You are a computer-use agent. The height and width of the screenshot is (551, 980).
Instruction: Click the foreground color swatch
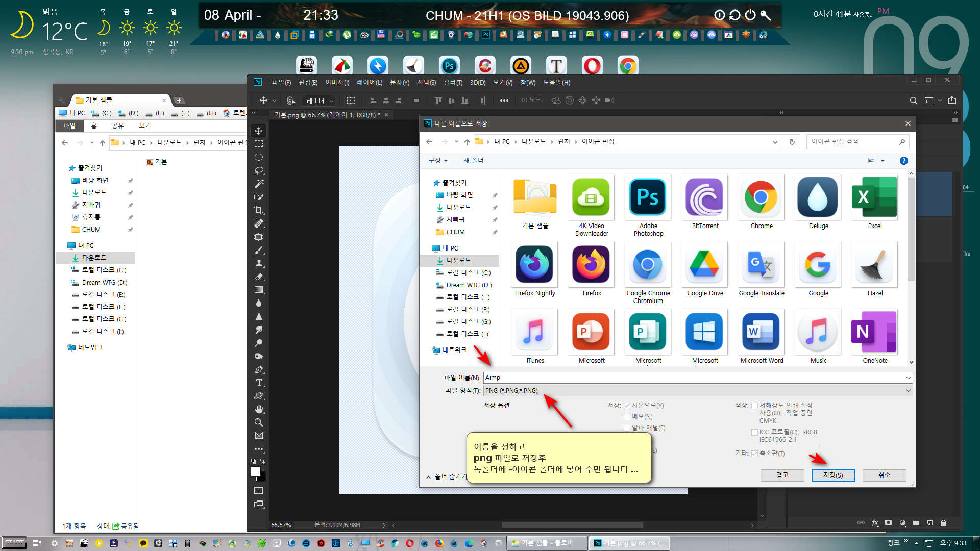pos(256,472)
